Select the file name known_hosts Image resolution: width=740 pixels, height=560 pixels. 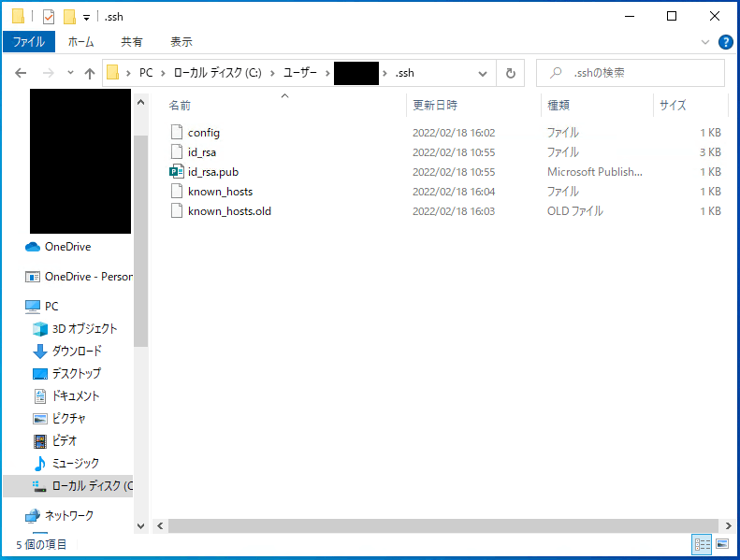(221, 192)
